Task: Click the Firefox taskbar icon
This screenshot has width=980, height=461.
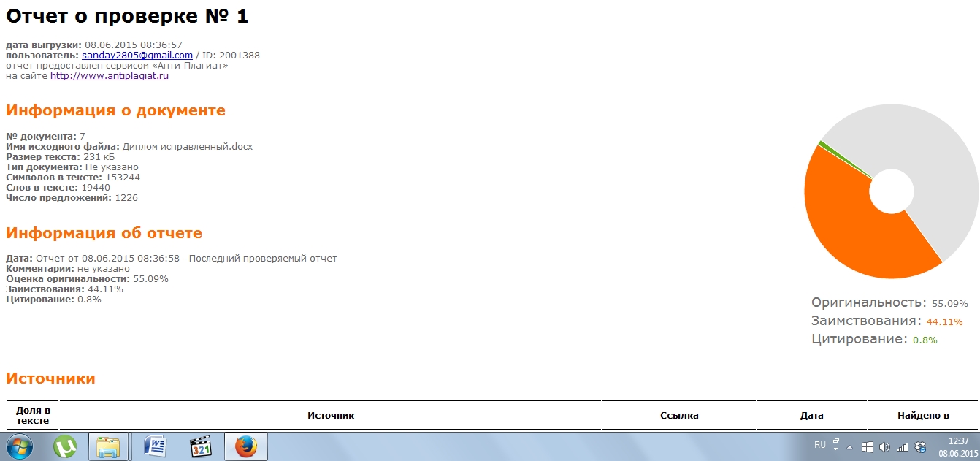Action: 246,446
